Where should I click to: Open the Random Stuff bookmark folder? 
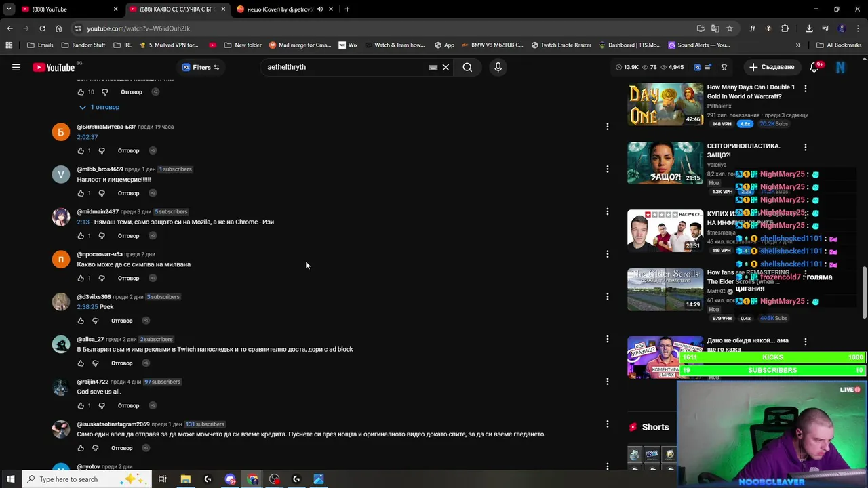83,45
